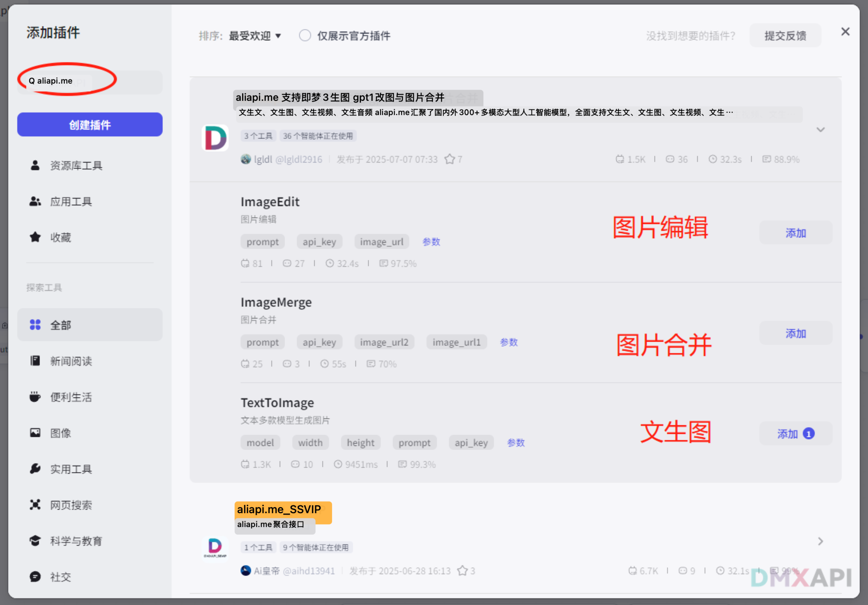Viewport: 868px width, 605px height.
Task: Collapse the aliapi.me plugin tool list
Action: point(820,130)
